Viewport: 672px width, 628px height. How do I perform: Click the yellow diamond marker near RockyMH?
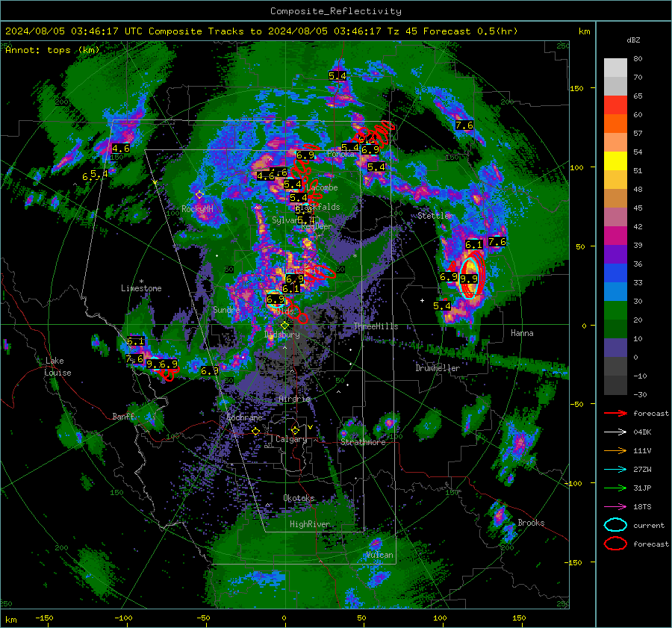coord(199,195)
